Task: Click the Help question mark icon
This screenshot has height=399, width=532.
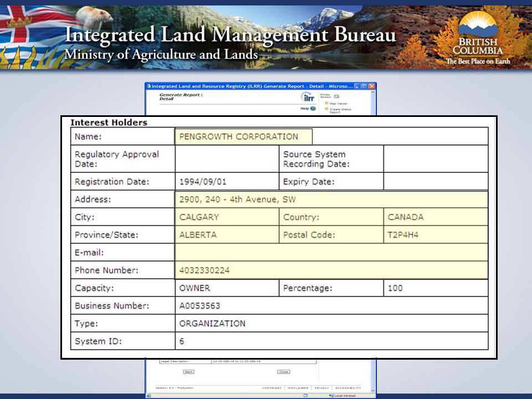Action: pos(313,109)
